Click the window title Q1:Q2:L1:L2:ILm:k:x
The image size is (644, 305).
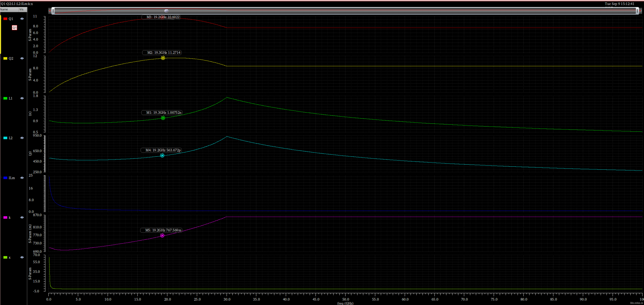pos(17,4)
